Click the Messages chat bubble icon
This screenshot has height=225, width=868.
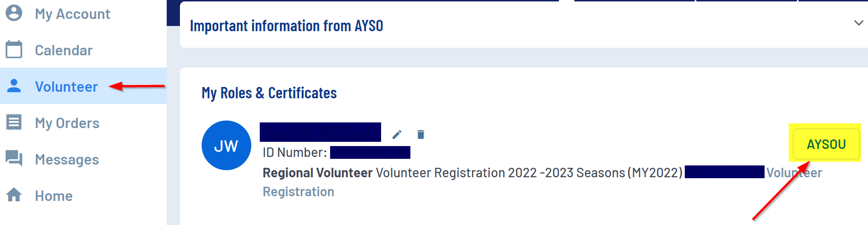[14, 158]
